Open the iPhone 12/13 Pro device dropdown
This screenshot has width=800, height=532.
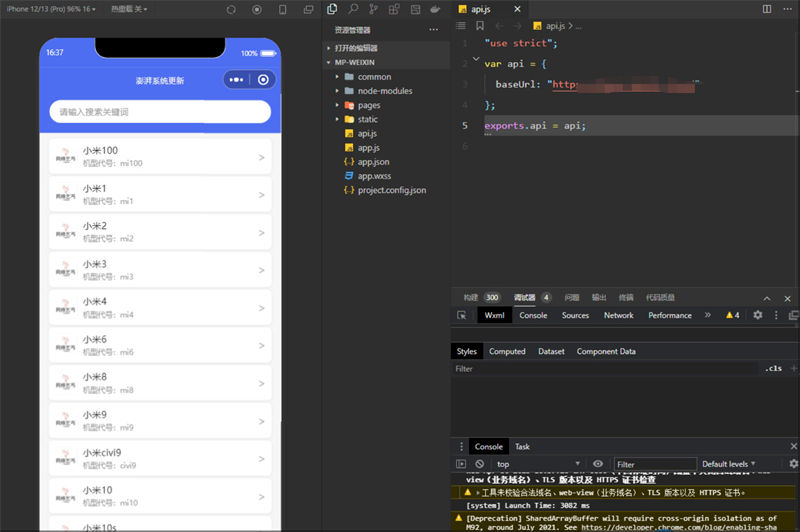coord(51,9)
